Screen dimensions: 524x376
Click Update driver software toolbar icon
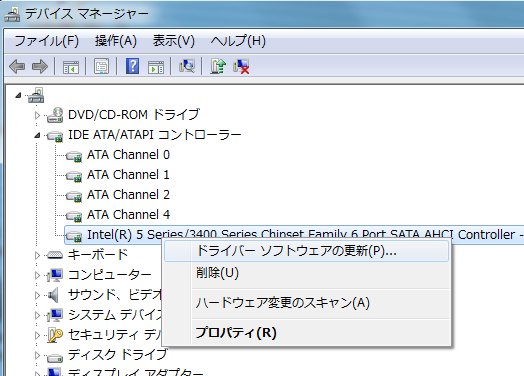pyautogui.click(x=218, y=66)
